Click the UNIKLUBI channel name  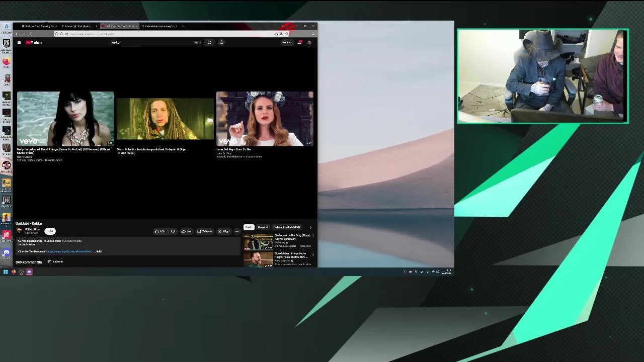tap(32, 229)
